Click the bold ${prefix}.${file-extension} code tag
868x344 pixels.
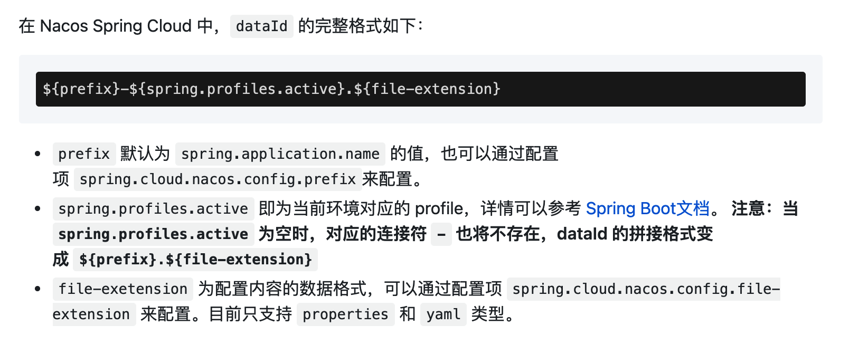pos(195,260)
